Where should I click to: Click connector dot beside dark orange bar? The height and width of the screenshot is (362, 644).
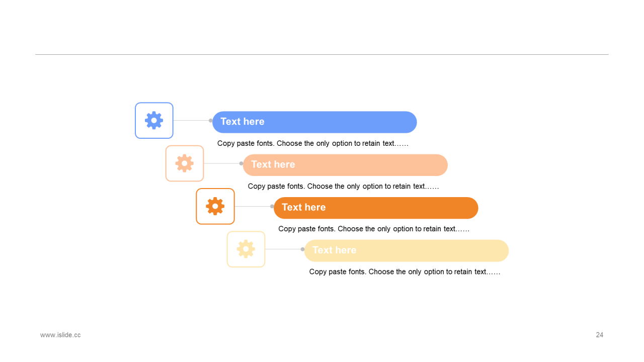pos(272,206)
